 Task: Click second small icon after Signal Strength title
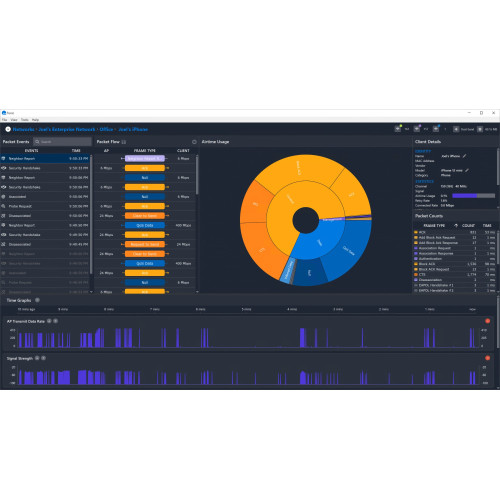click(43, 358)
